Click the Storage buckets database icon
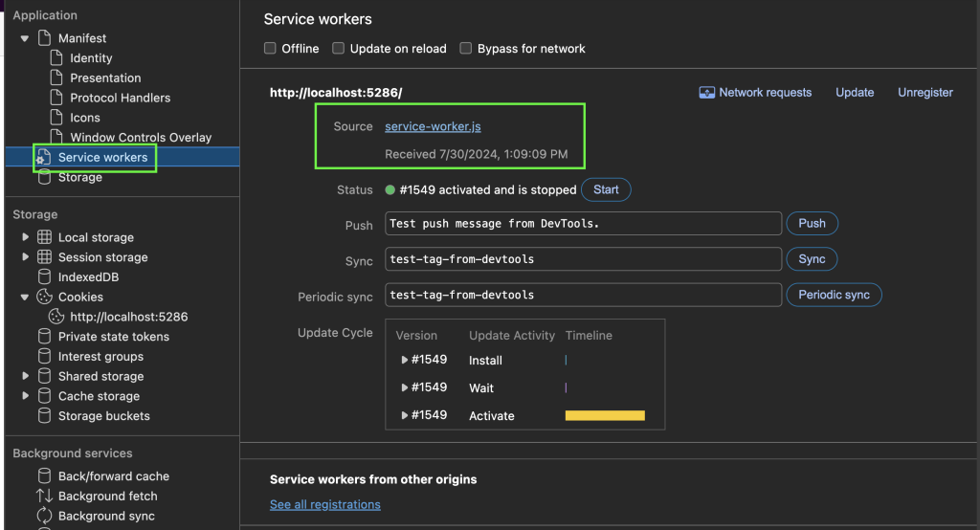980x530 pixels. click(44, 415)
